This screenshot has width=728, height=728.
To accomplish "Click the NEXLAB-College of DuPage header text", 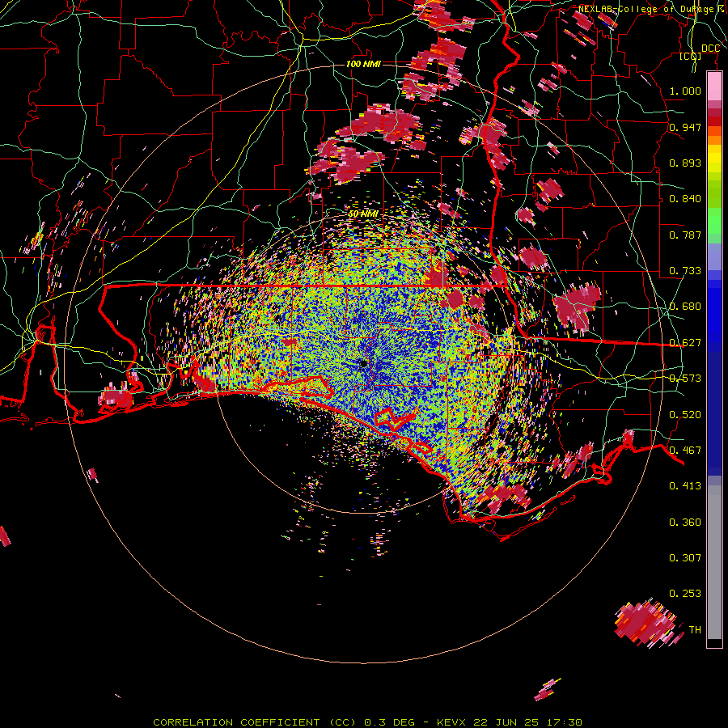I will [x=652, y=9].
